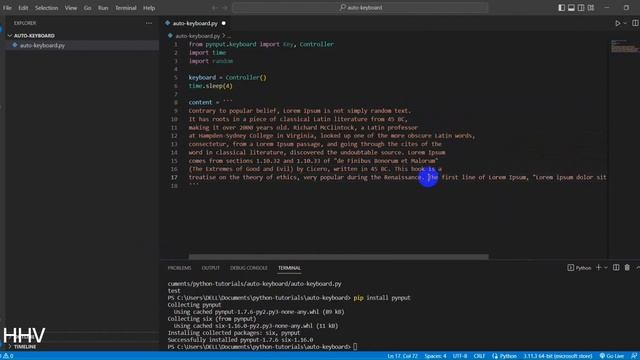
Task: Open the Help menu
Action: (x=149, y=8)
